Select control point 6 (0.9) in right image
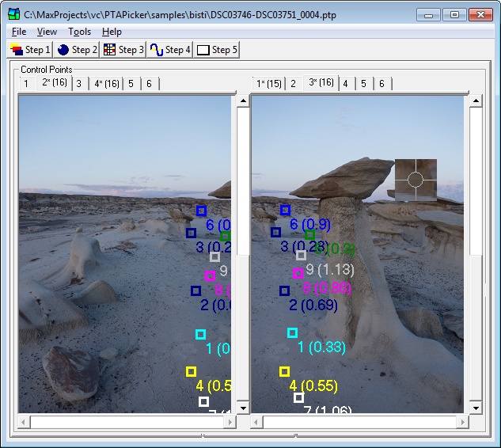The height and width of the screenshot is (448, 501). coord(286,211)
